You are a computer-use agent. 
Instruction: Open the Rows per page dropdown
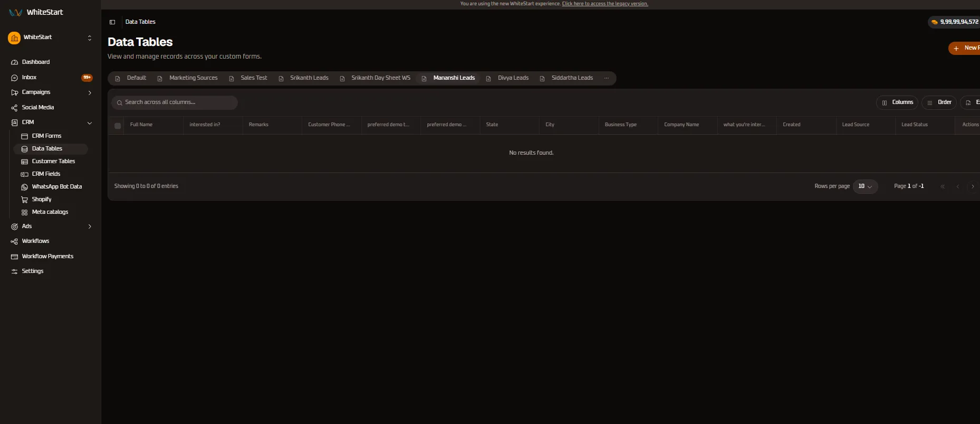pyautogui.click(x=865, y=186)
